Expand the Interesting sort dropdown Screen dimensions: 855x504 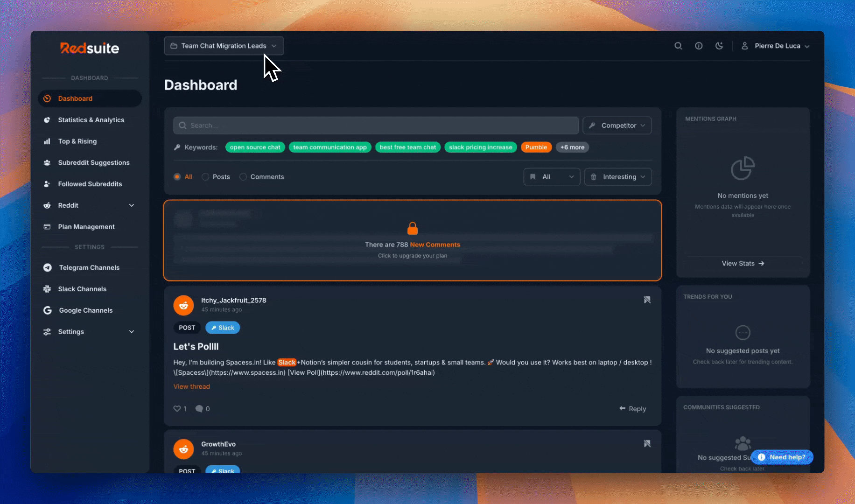pos(618,177)
